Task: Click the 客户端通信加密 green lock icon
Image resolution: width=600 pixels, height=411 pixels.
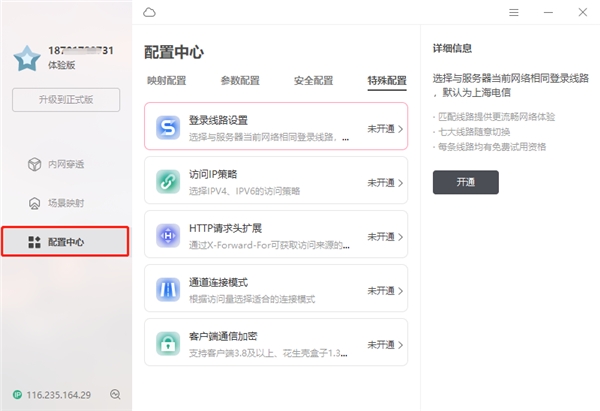Action: coord(167,344)
